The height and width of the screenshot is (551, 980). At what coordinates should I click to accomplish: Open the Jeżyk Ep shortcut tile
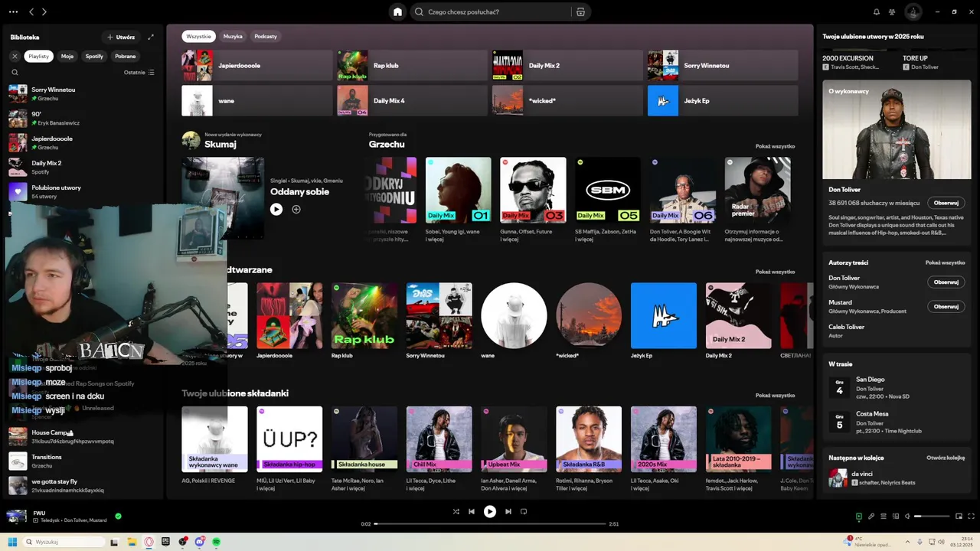722,100
